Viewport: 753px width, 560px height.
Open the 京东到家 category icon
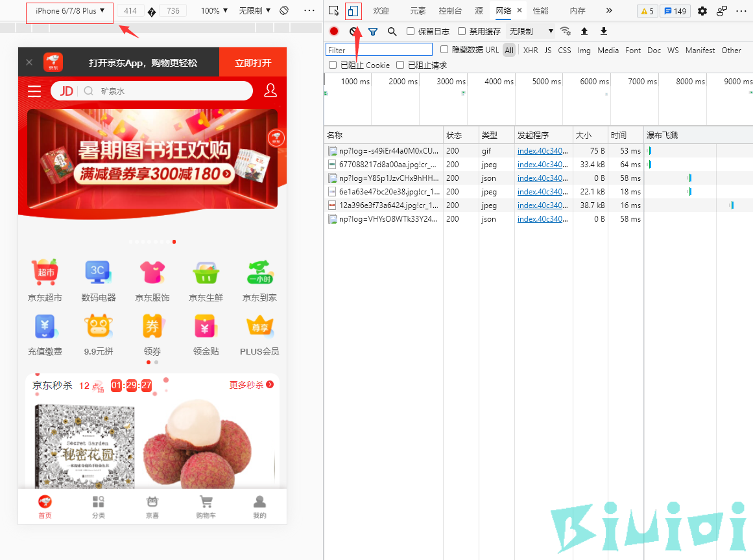coord(260,272)
